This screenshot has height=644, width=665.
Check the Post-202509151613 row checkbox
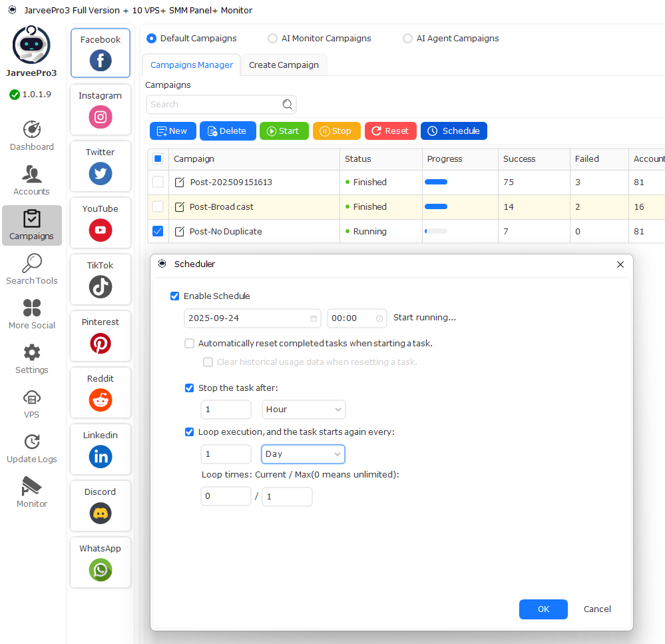click(158, 182)
